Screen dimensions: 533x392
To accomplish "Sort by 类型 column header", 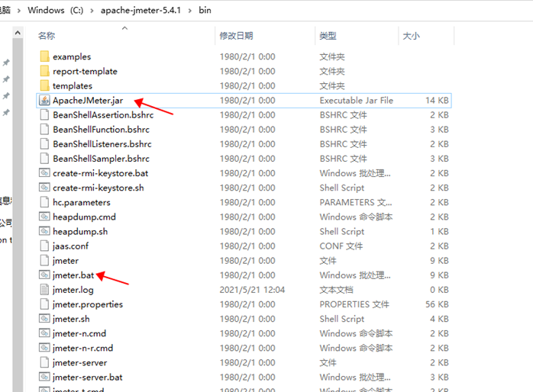I will (328, 36).
